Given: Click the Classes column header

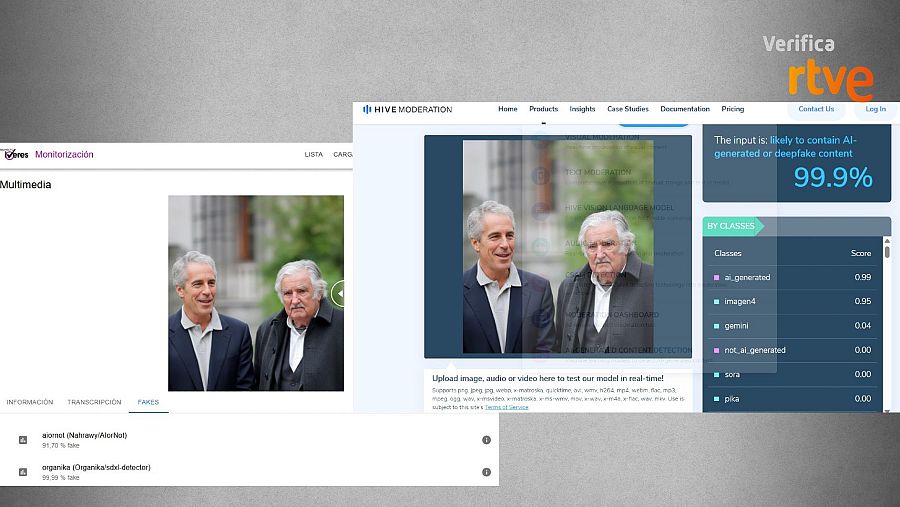Looking at the screenshot, I should tap(728, 253).
